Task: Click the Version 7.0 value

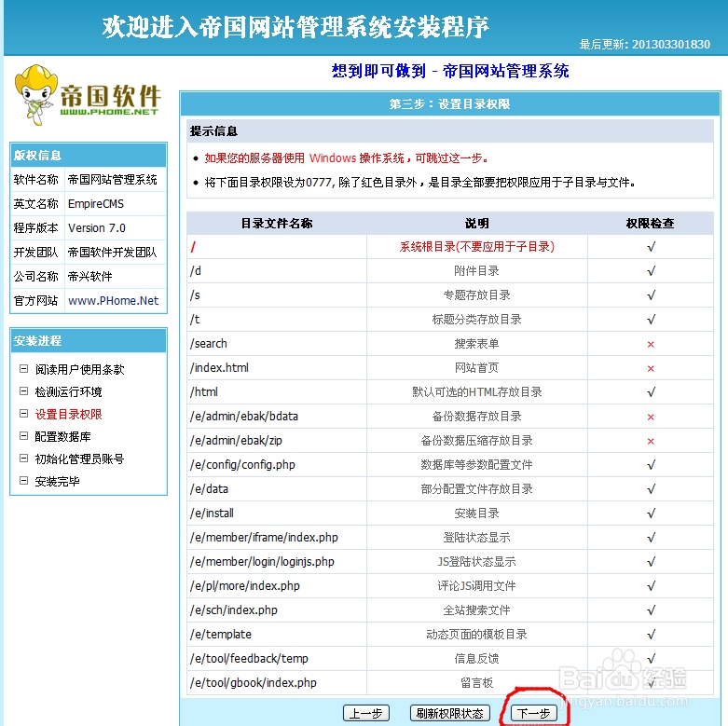Action: [97, 228]
